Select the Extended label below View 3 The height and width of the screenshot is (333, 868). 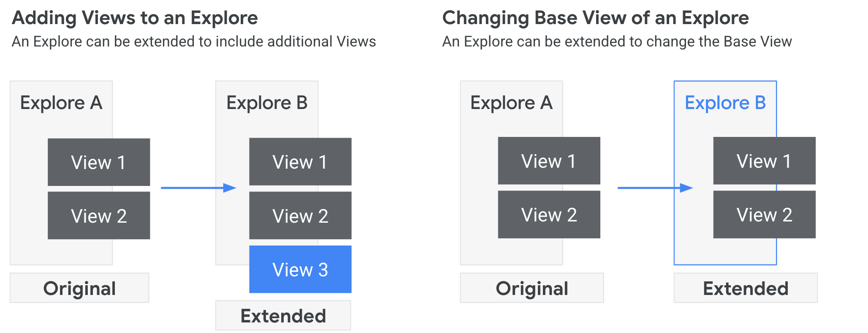(283, 316)
